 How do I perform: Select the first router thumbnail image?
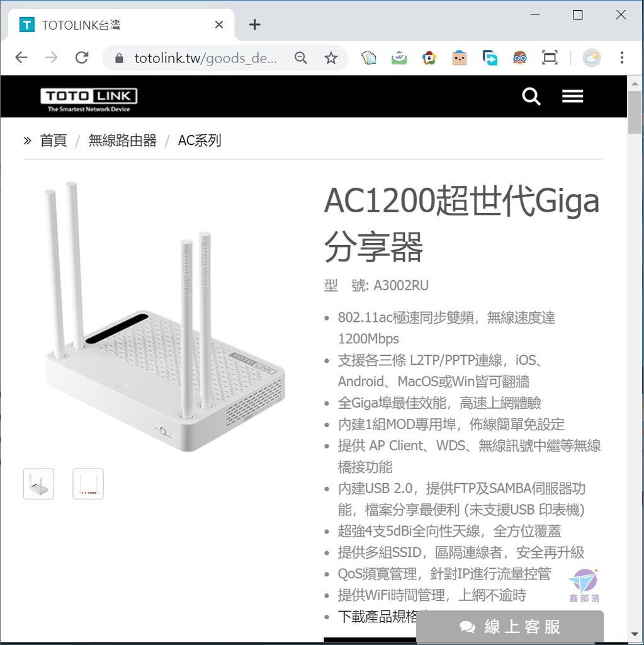pos(38,484)
